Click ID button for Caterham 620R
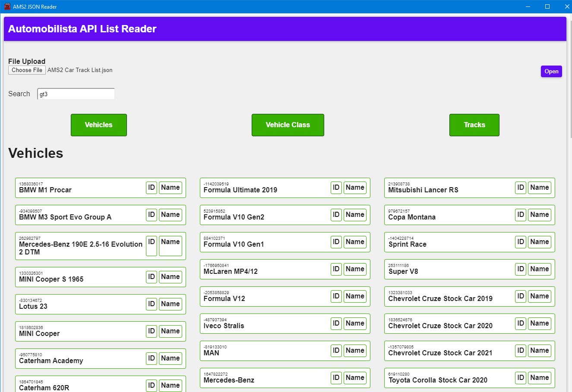The height and width of the screenshot is (392, 572). 152,386
